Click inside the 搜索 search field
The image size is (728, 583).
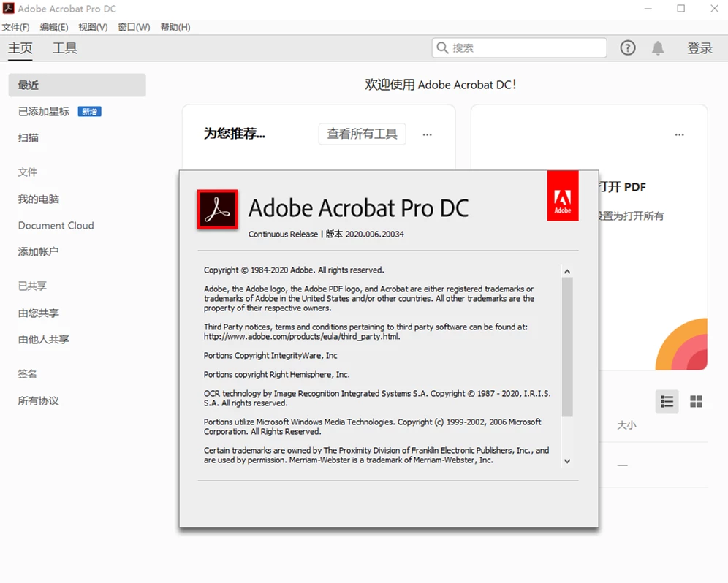(x=519, y=47)
